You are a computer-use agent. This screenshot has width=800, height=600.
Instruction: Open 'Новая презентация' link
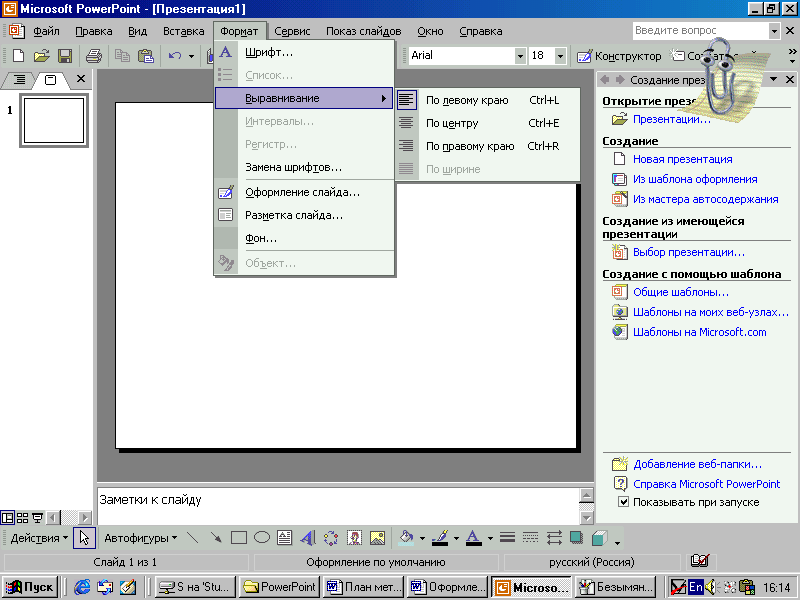(683, 159)
